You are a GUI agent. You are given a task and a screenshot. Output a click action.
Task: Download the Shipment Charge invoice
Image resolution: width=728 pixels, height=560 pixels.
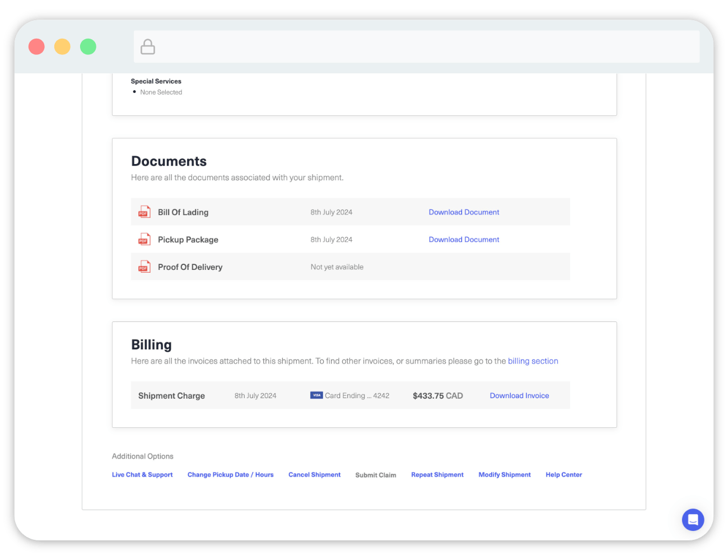pyautogui.click(x=519, y=396)
